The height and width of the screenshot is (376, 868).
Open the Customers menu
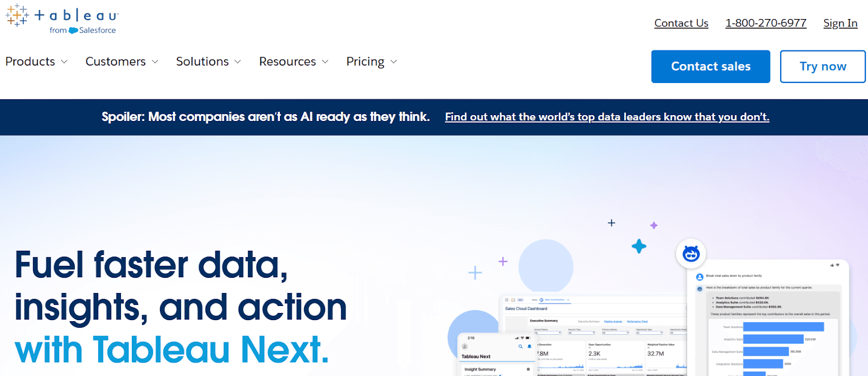(116, 61)
